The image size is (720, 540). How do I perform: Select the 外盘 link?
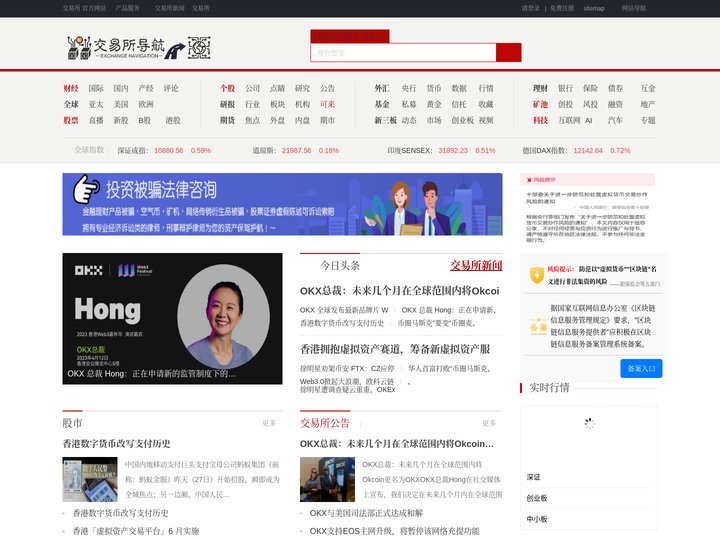pos(277,120)
